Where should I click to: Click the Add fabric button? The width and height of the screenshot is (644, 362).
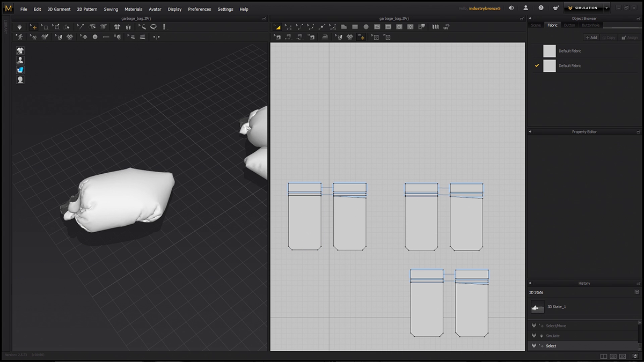point(591,38)
